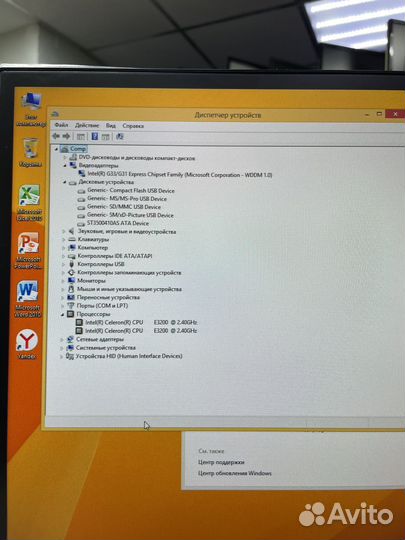Select the computer desktop icon

pyautogui.click(x=31, y=110)
